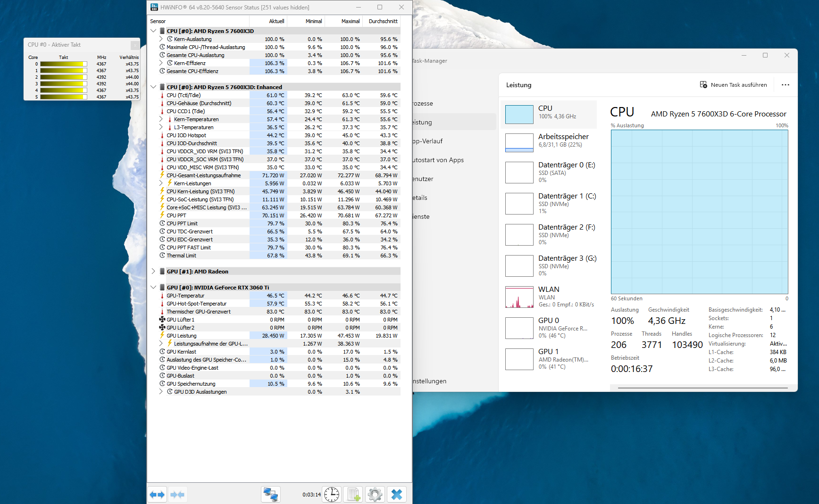819x504 pixels.
Task: Click lightning icon beside CPU-Gesamt-Leistungsaufnahme
Action: pyautogui.click(x=162, y=175)
